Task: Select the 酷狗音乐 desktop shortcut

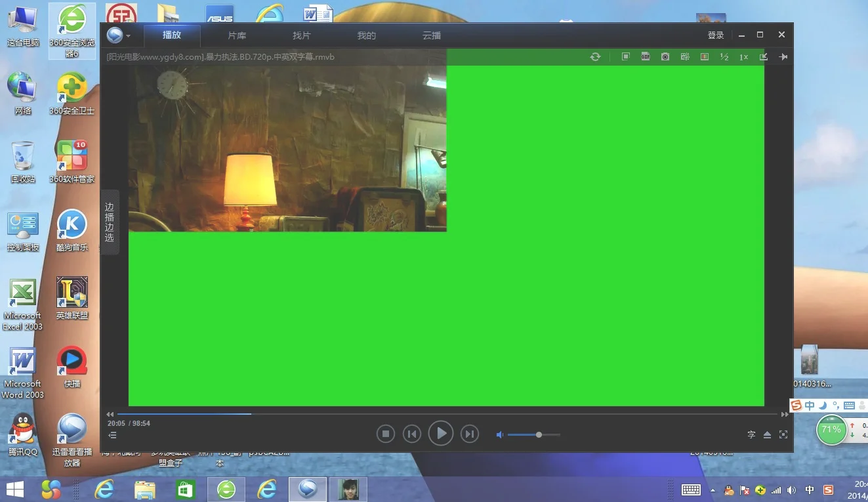Action: (x=72, y=231)
